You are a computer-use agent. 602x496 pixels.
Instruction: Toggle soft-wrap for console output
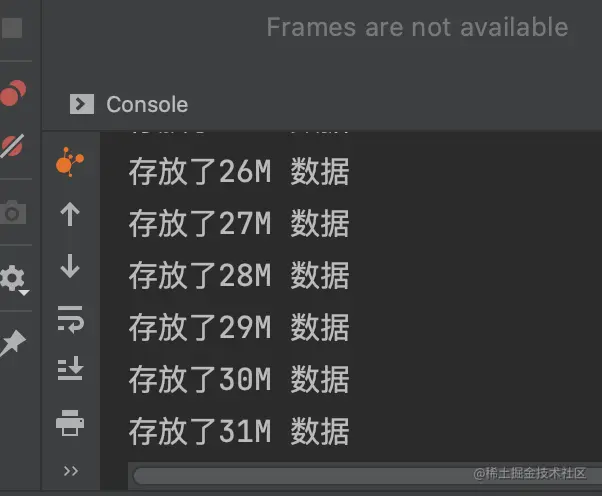click(x=70, y=319)
